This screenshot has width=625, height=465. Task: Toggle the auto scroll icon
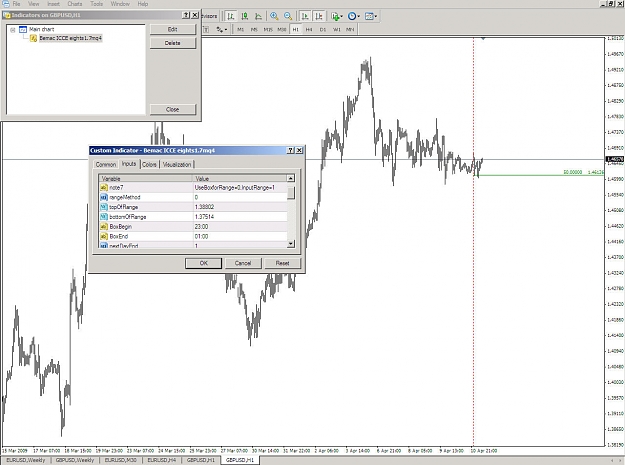point(305,16)
